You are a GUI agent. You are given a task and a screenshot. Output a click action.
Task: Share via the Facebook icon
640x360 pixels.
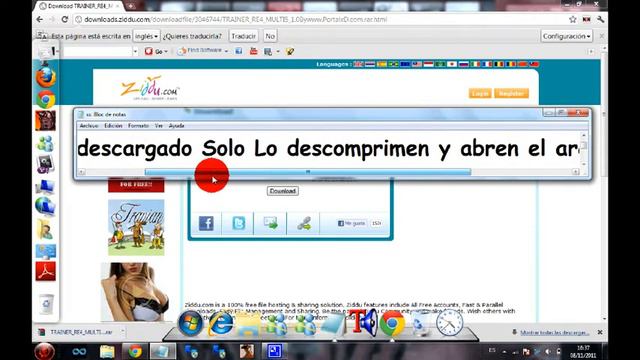click(206, 223)
